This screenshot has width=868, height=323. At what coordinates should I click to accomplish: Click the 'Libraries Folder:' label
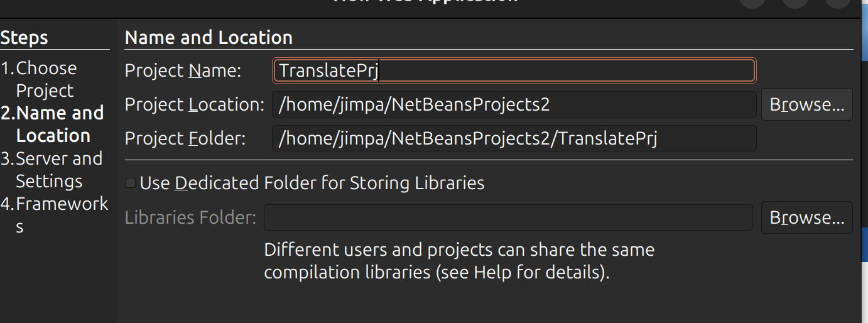coord(190,218)
